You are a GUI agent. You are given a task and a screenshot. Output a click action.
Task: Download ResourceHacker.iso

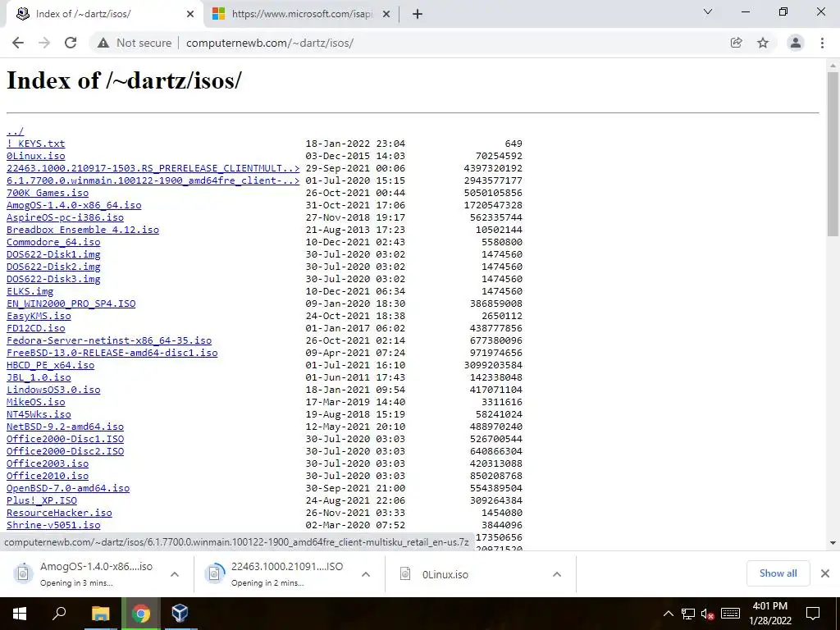[x=59, y=514]
